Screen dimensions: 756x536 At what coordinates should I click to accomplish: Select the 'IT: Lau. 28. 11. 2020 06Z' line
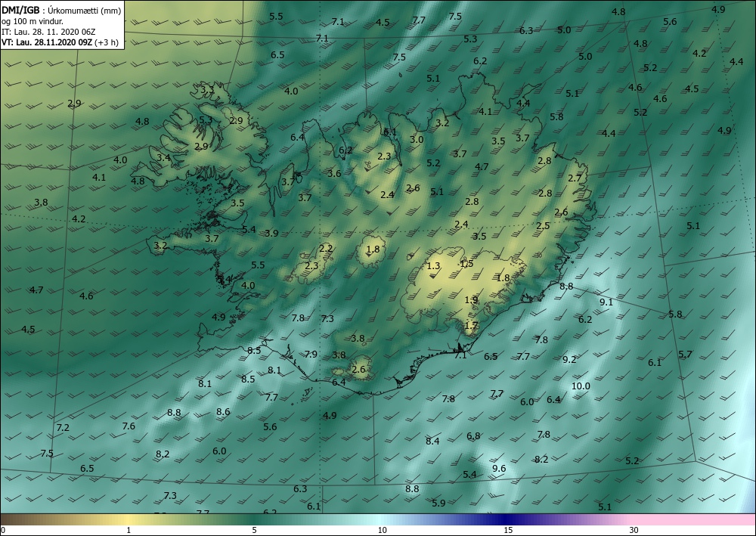pos(48,32)
